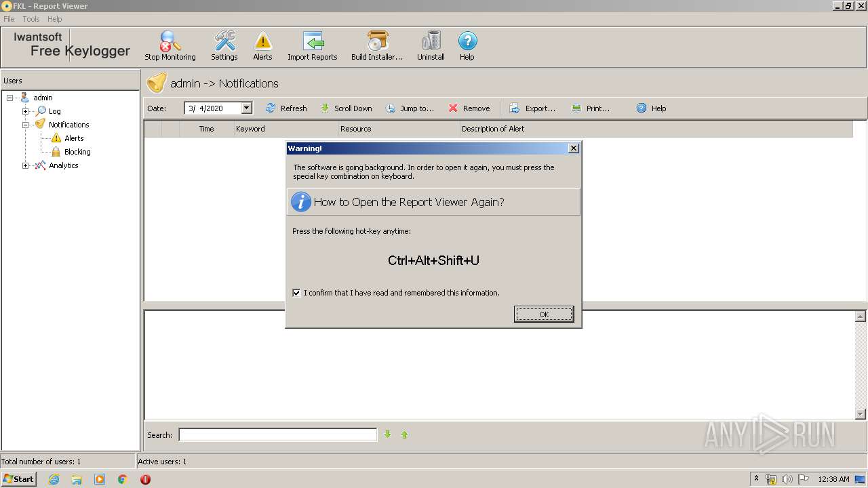Click inside the Search input field
The height and width of the screenshot is (488, 868).
[x=277, y=434]
